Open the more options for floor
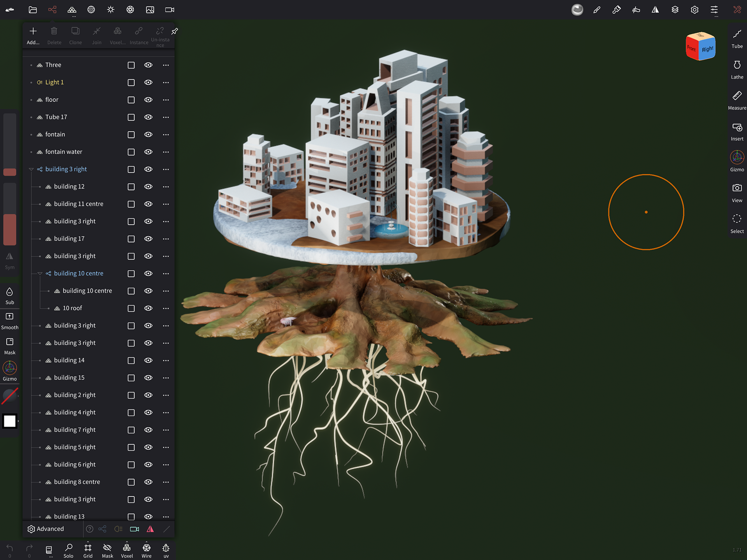The height and width of the screenshot is (560, 747). pyautogui.click(x=166, y=100)
